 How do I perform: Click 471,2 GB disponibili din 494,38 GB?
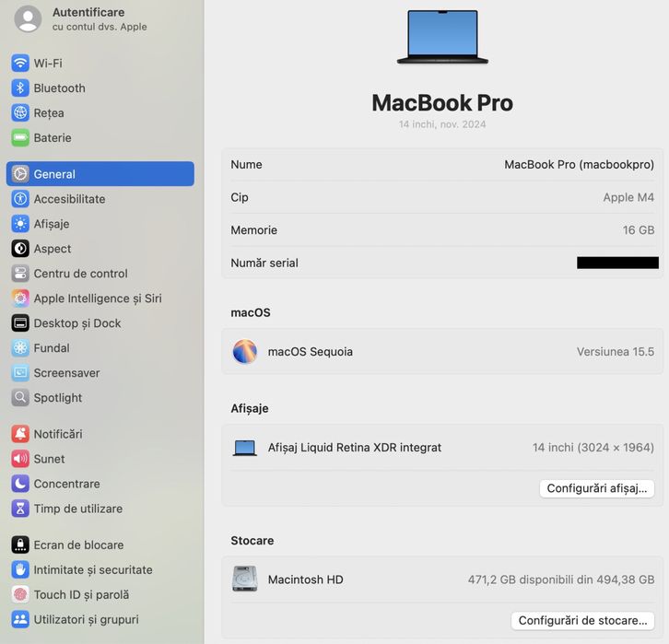[x=561, y=580]
